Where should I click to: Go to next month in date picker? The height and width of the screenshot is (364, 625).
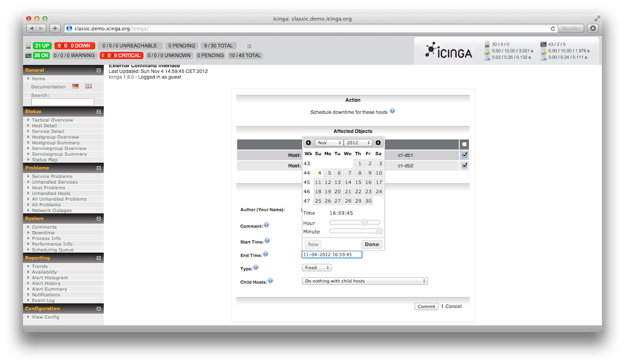click(x=378, y=143)
